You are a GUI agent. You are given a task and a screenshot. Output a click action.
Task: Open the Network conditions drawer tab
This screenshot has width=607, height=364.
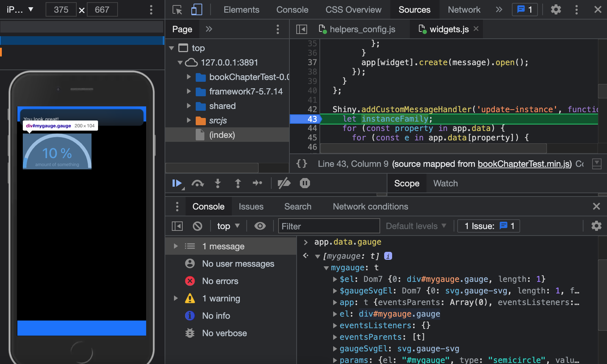click(x=370, y=207)
